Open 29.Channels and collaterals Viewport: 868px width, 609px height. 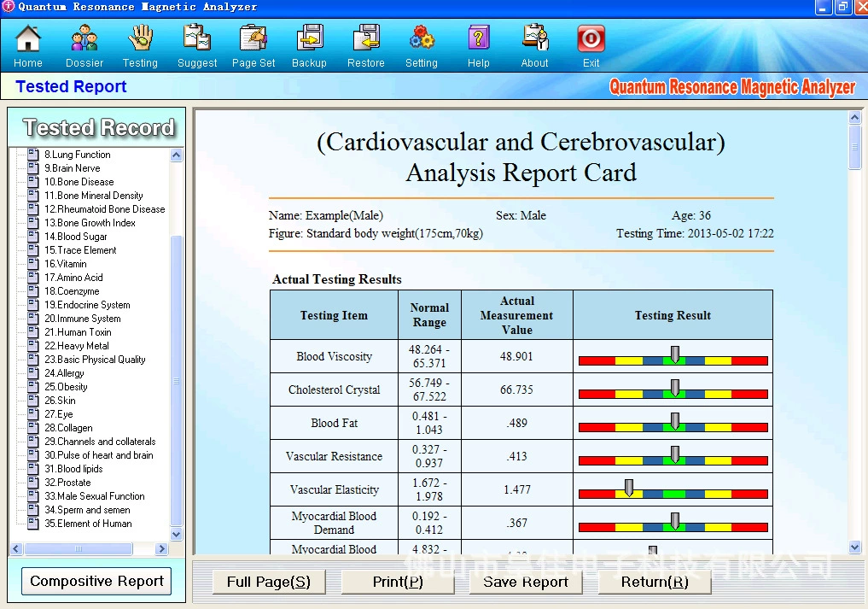[x=100, y=441]
